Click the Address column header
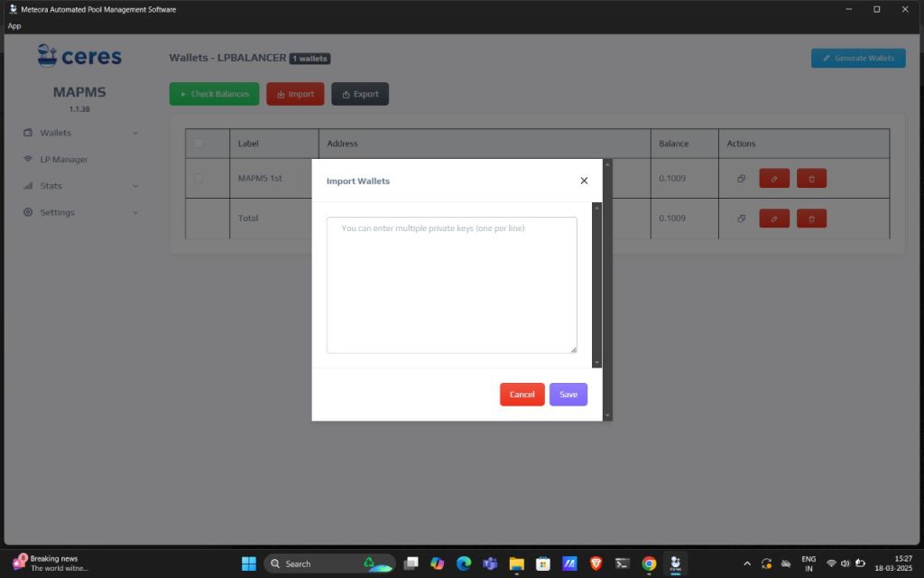 pos(342,144)
